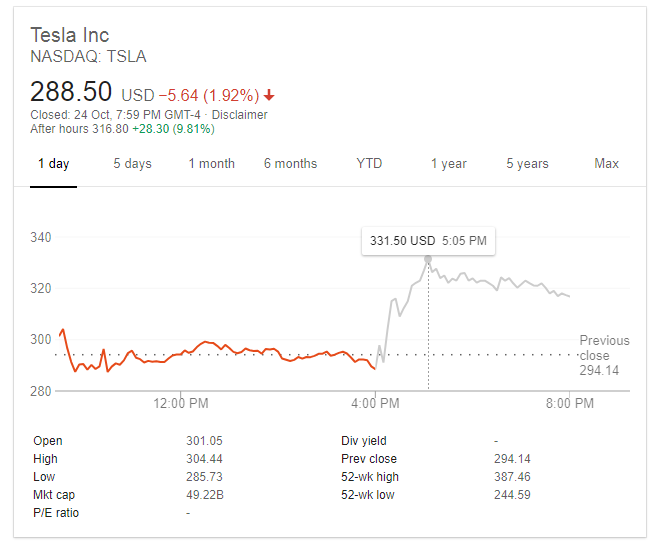The image size is (662, 549).
Task: Select the Max range tab
Action: (606, 164)
